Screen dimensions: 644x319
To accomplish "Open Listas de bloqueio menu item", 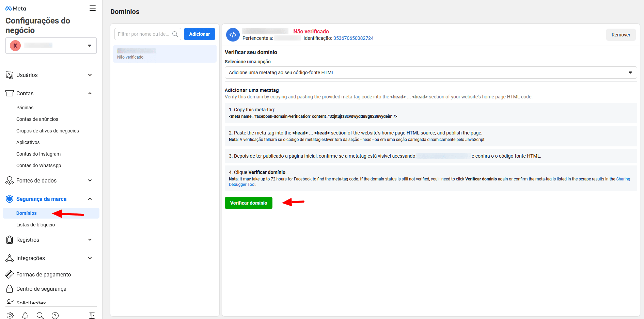I will tap(36, 225).
